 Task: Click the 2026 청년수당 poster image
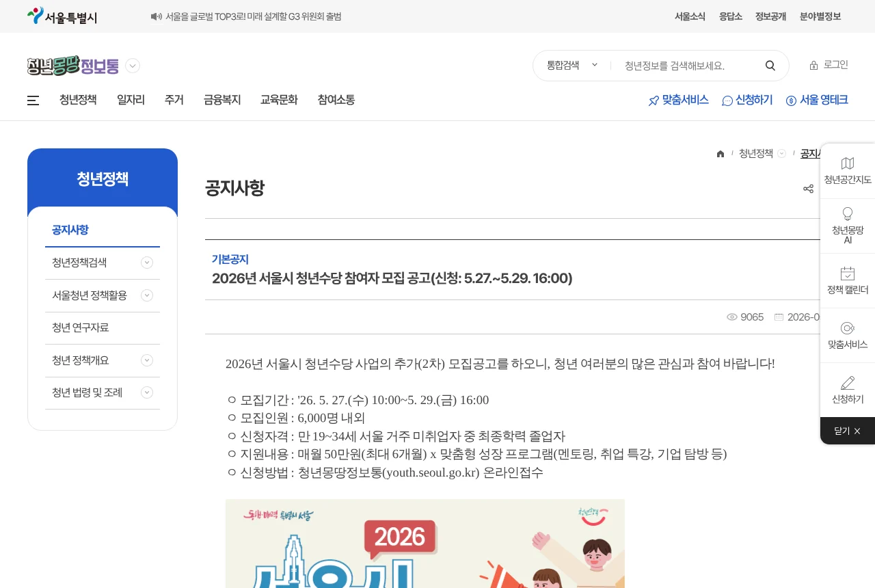(x=425, y=544)
